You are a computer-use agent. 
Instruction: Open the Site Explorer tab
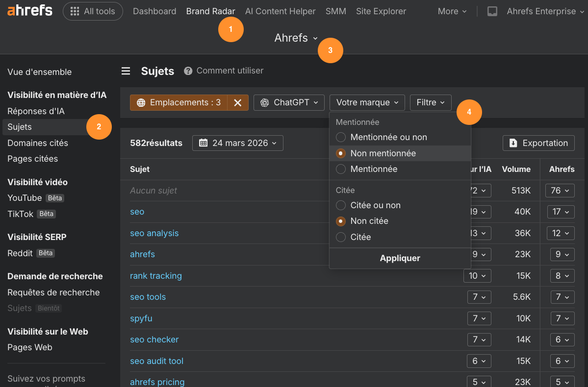[x=381, y=11]
